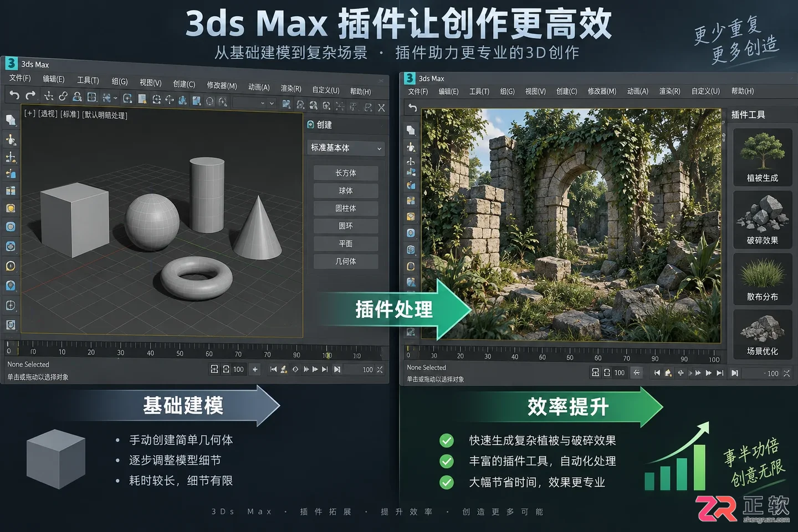Create a 长方体 primitive
The height and width of the screenshot is (532, 798).
346,173
